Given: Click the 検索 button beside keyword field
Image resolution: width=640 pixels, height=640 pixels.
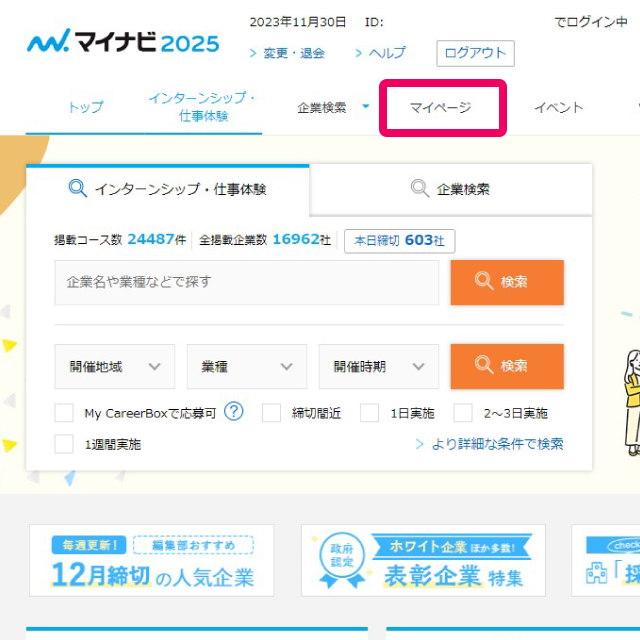Looking at the screenshot, I should tap(507, 282).
